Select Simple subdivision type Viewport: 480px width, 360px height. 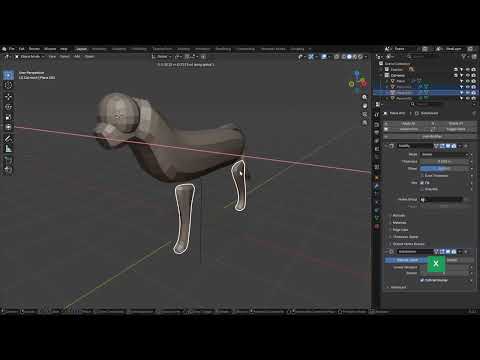(x=453, y=260)
